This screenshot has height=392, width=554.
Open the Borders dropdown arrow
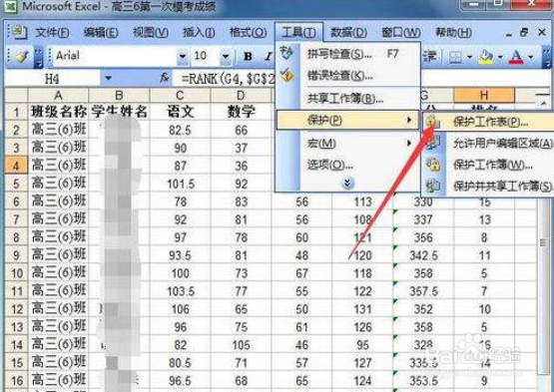point(469,57)
